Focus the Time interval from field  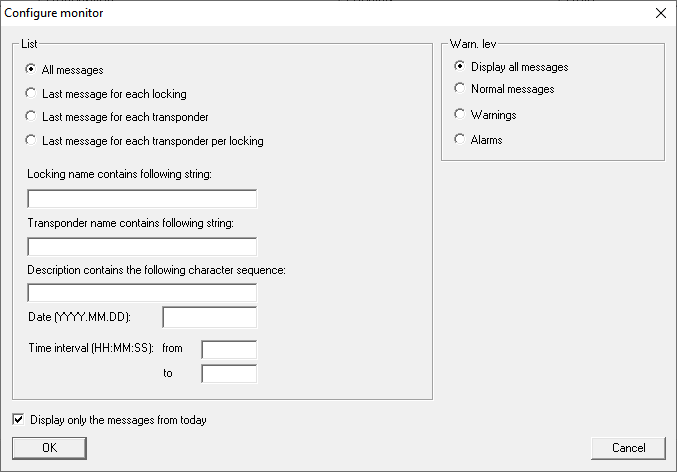tap(229, 349)
